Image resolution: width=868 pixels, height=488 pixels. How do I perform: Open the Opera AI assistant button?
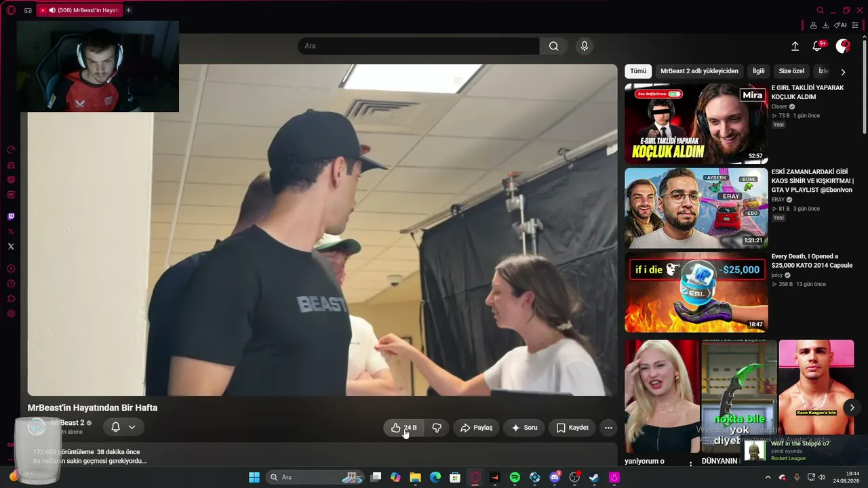point(840,25)
